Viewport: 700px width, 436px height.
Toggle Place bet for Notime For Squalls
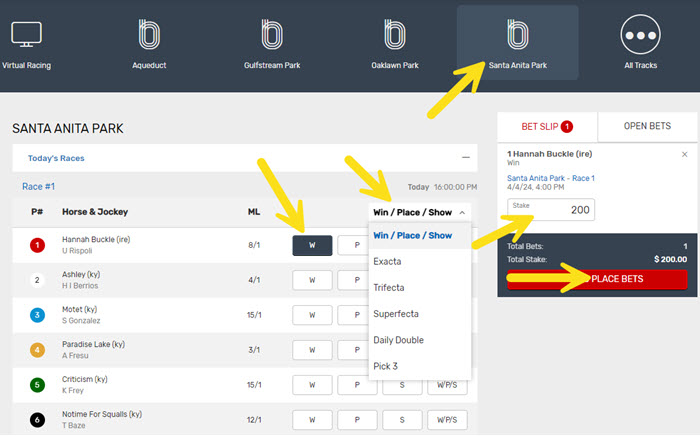pos(357,419)
